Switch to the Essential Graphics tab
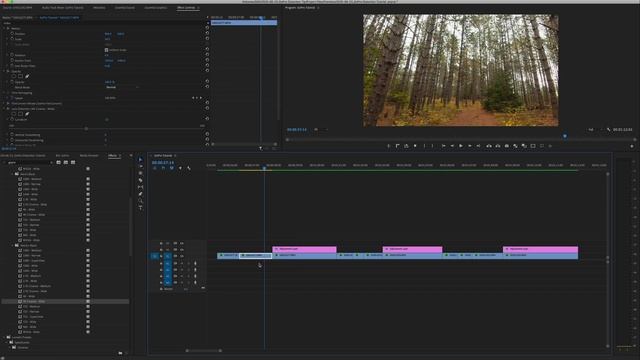 coord(156,8)
